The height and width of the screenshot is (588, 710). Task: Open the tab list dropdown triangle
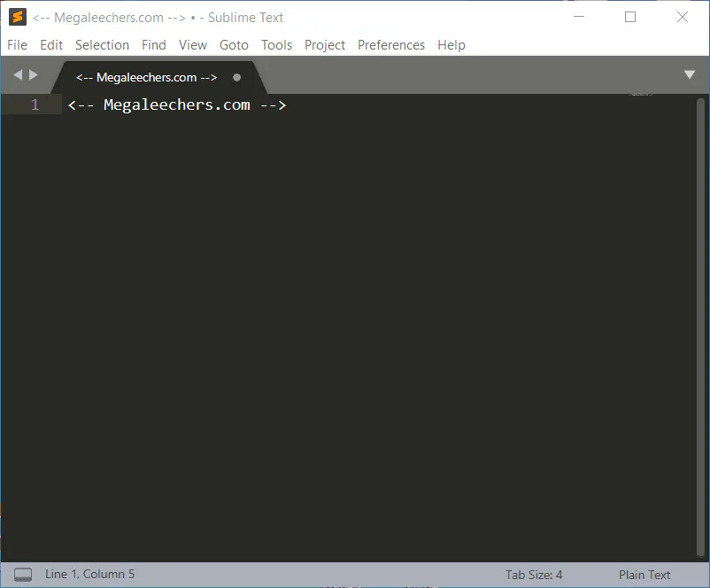coord(689,74)
